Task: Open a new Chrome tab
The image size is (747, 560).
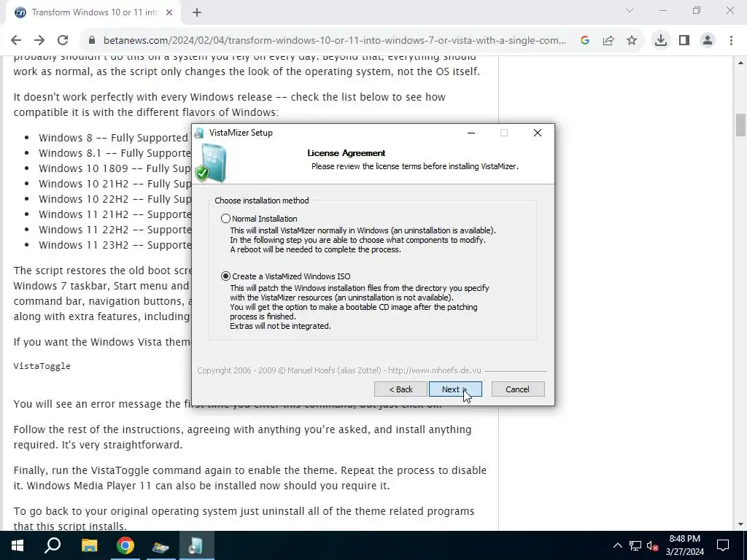Action: (197, 13)
